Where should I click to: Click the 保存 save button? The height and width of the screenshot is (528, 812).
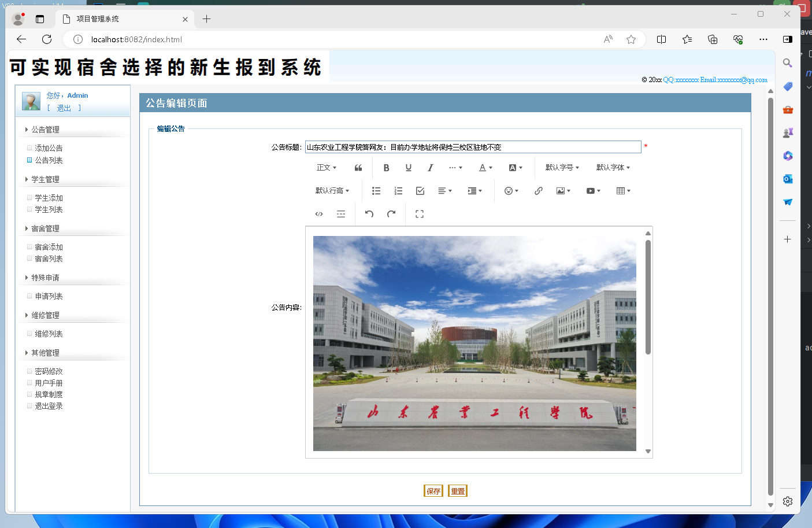(x=433, y=490)
